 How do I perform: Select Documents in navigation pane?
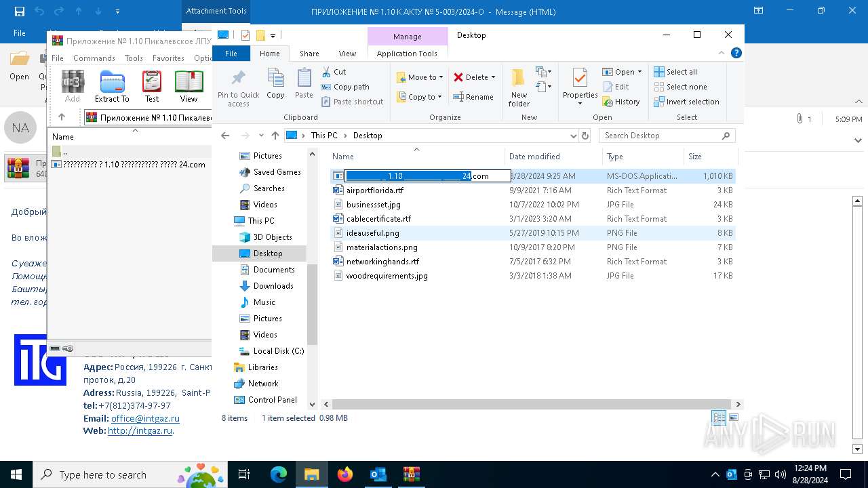point(273,270)
